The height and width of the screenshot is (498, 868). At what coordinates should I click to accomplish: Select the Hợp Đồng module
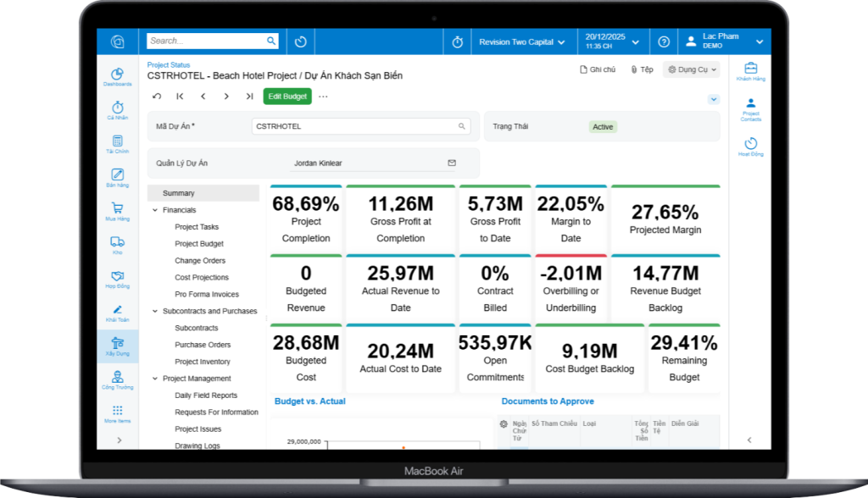tap(117, 279)
